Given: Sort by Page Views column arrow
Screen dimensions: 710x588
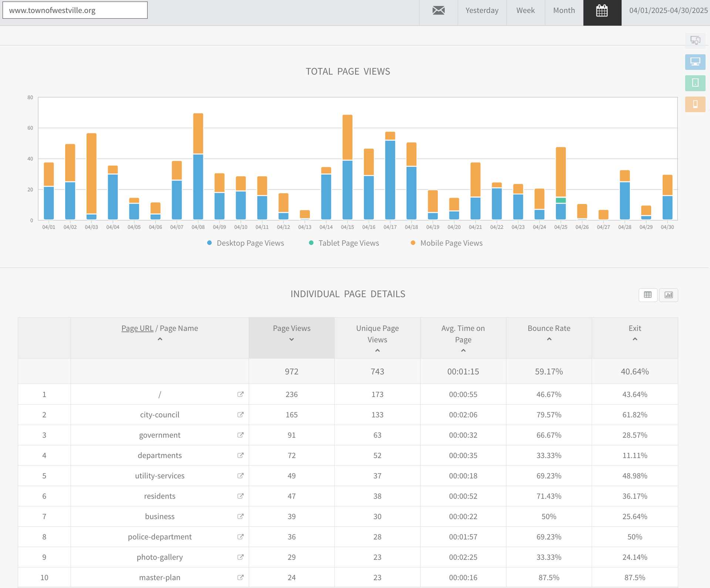Looking at the screenshot, I should pos(291,340).
